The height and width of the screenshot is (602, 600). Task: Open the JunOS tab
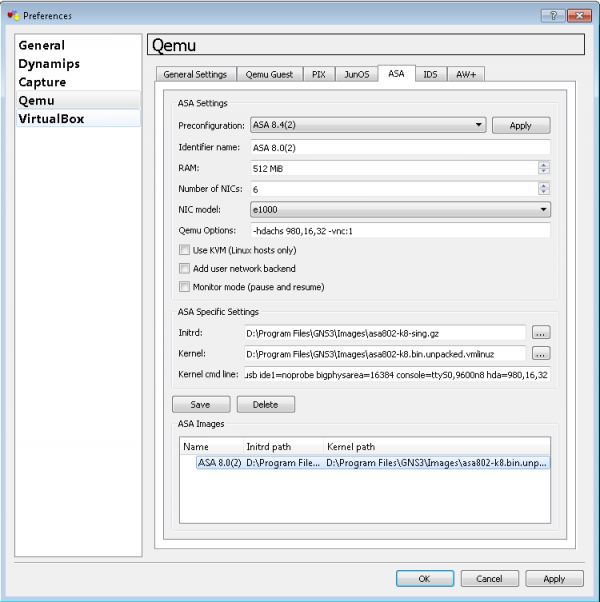357,74
